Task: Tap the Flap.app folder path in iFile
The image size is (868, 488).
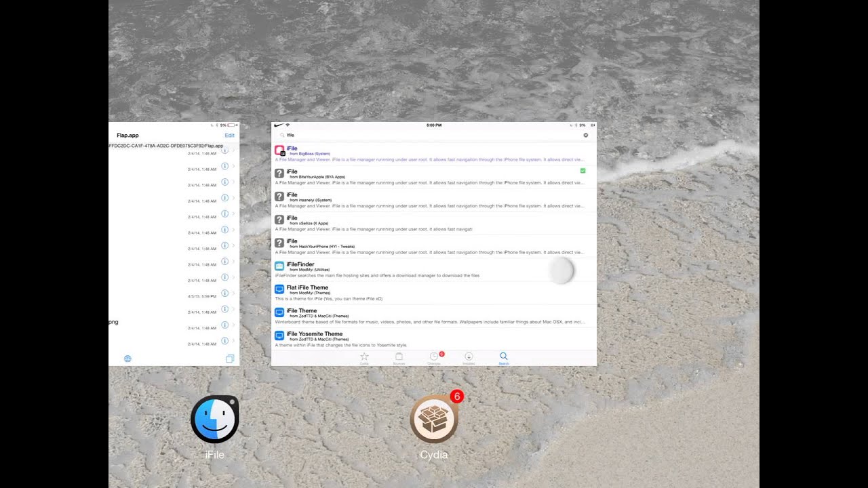Action: click(166, 146)
